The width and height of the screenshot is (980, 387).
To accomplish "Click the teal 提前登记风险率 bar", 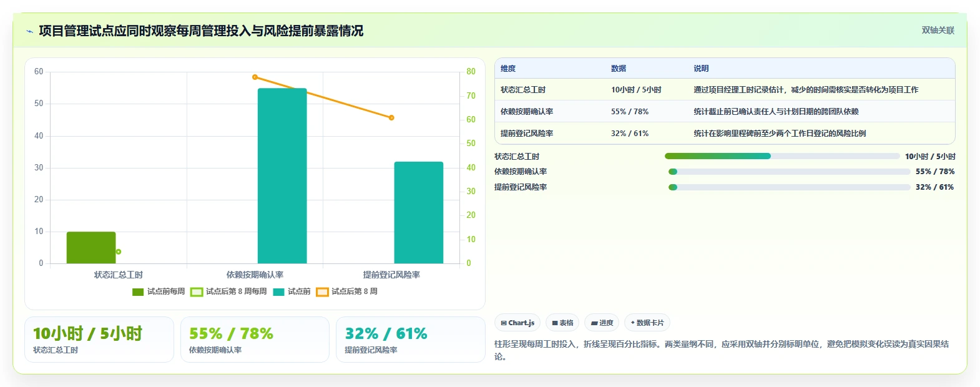I will coord(418,213).
